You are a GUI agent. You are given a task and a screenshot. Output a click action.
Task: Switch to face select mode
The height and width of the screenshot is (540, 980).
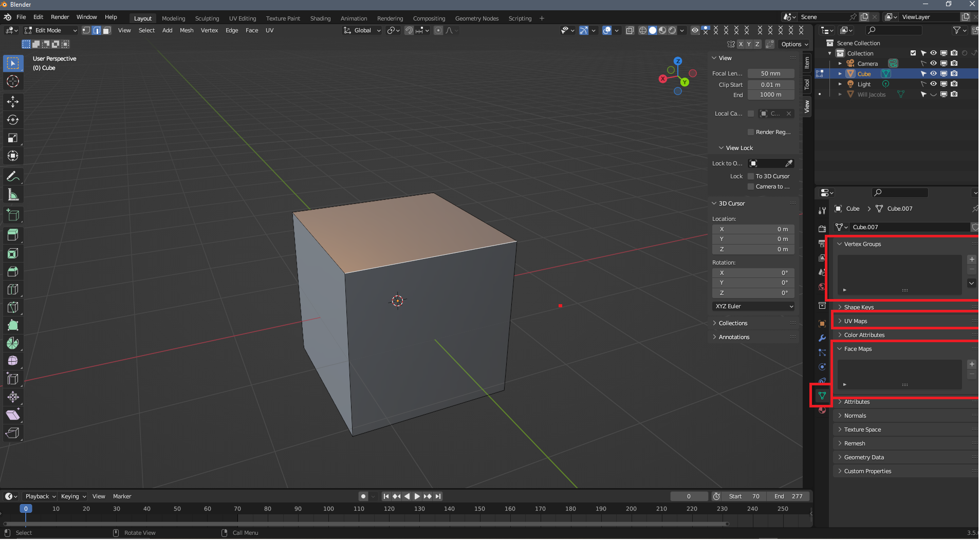pyautogui.click(x=106, y=30)
